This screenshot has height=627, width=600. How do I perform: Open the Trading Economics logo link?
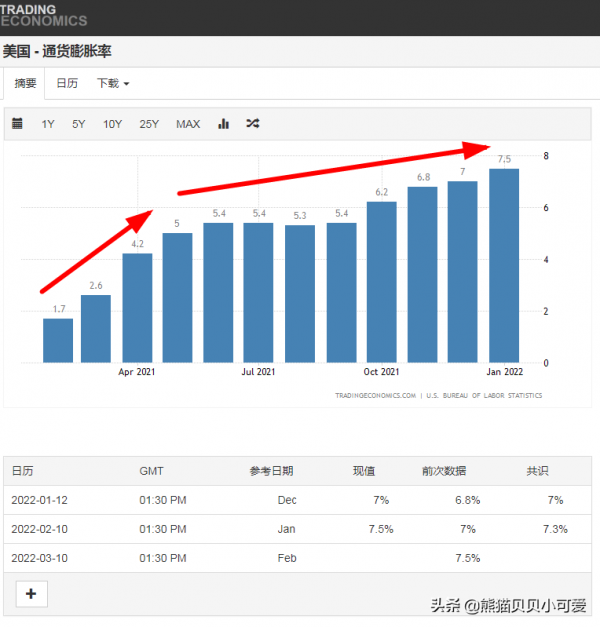(x=43, y=15)
